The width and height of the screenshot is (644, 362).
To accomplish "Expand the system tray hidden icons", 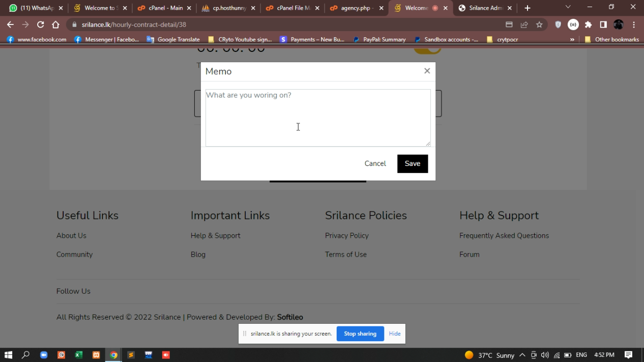I will [522, 355].
